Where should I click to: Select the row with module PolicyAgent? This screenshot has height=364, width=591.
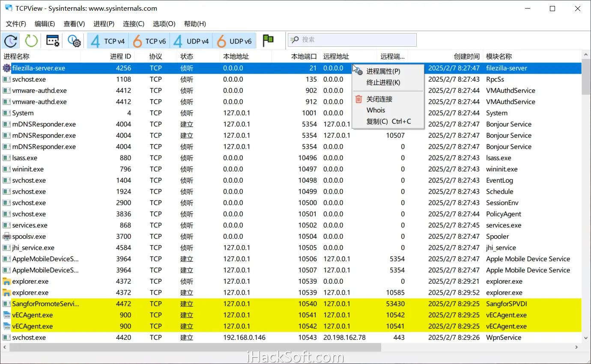point(291,214)
